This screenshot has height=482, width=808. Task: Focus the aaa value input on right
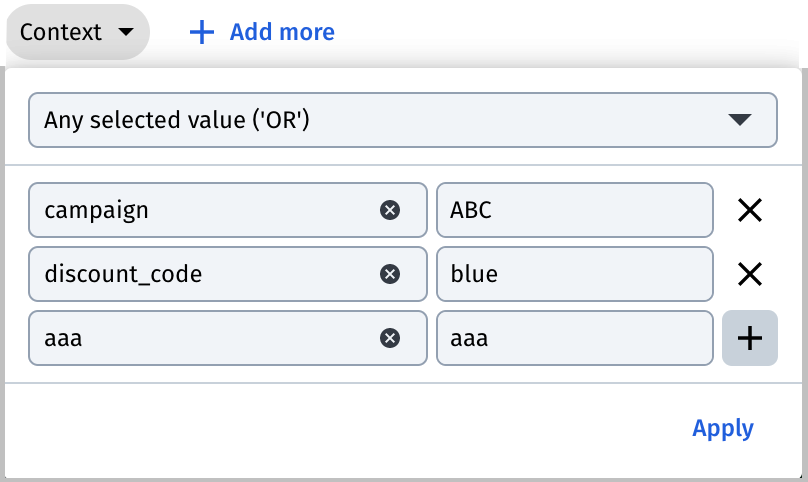(575, 338)
